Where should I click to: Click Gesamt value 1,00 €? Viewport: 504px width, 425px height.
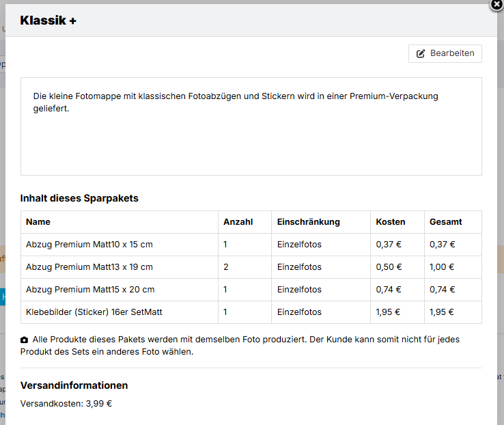tap(442, 267)
